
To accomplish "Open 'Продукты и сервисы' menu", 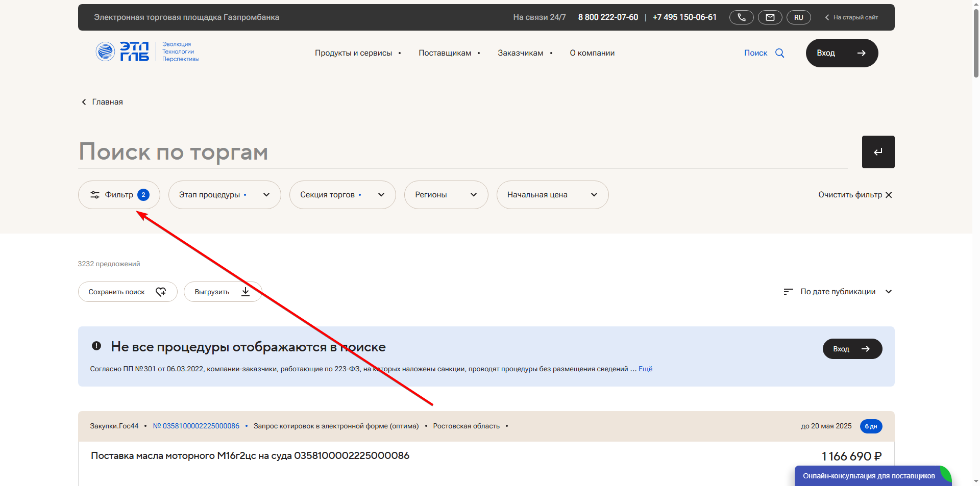I will pos(353,53).
